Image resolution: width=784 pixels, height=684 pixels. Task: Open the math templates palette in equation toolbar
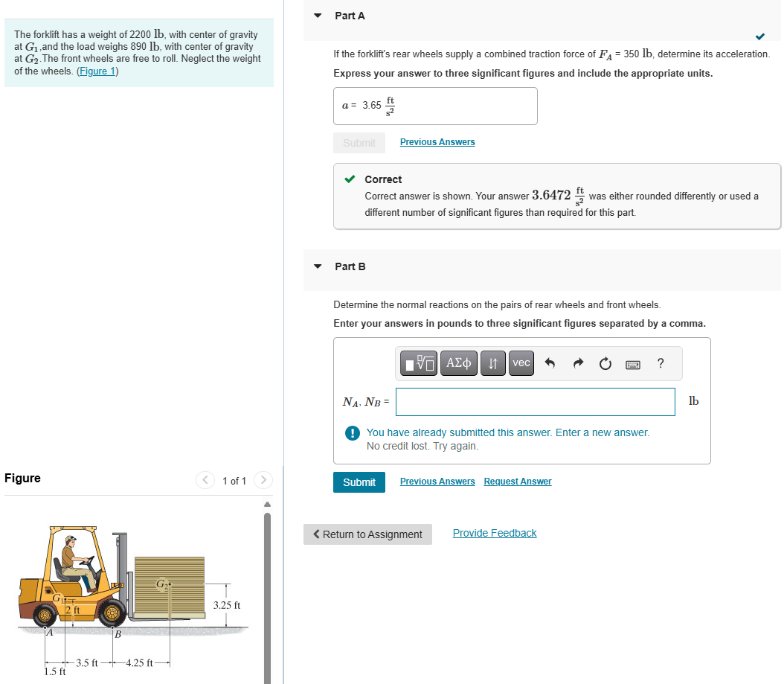click(418, 363)
